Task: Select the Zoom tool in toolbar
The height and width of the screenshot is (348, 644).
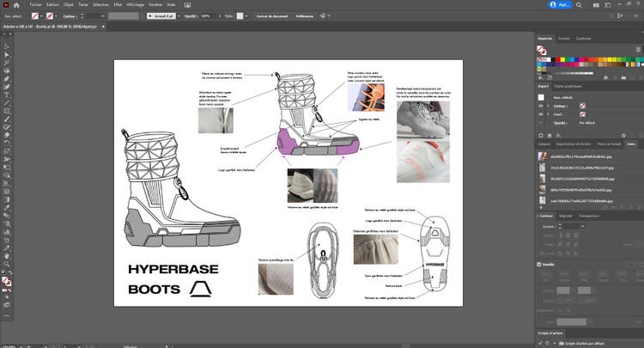Action: point(6,264)
